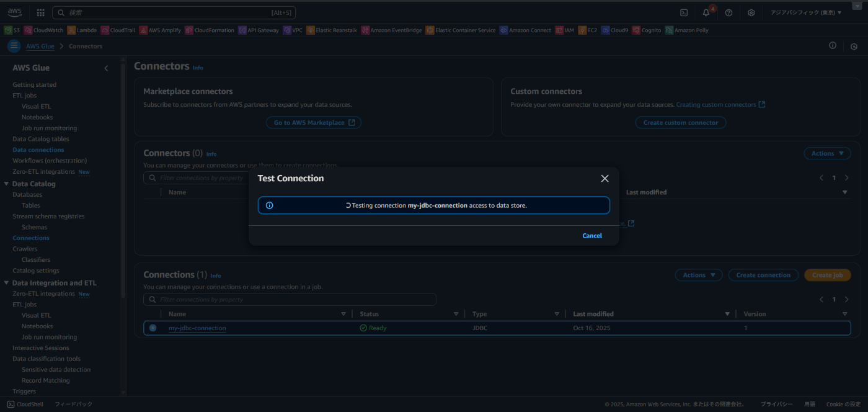868x412 pixels.
Task: Open Connectors section Actions dropdown
Action: click(x=827, y=153)
